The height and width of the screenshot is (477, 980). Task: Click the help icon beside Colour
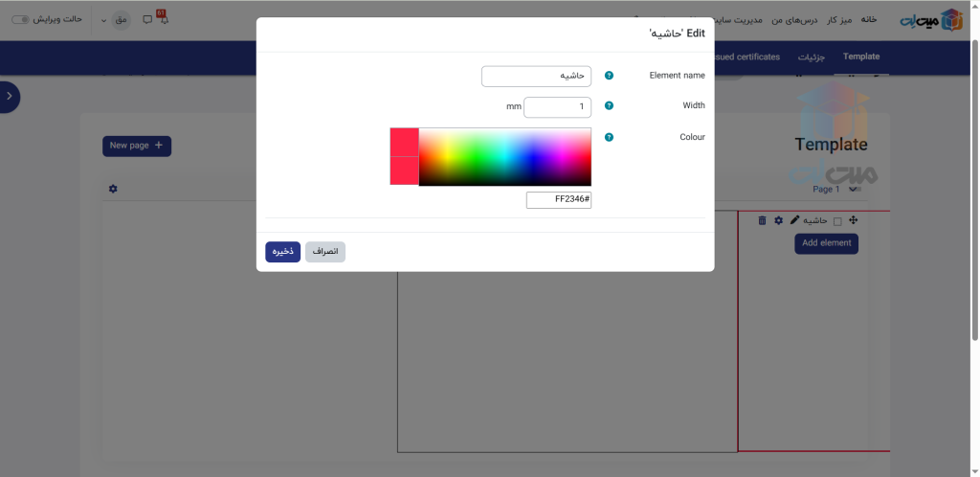[609, 137]
